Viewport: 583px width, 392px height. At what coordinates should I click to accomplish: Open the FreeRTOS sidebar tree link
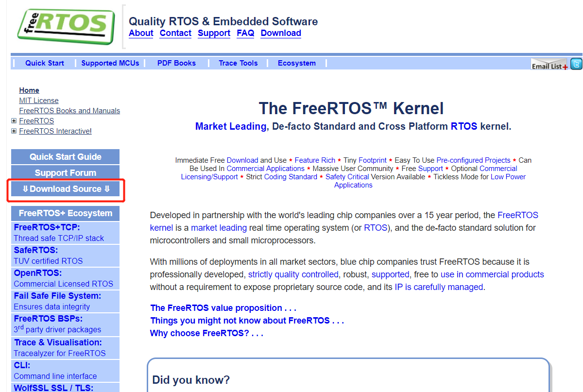(36, 121)
